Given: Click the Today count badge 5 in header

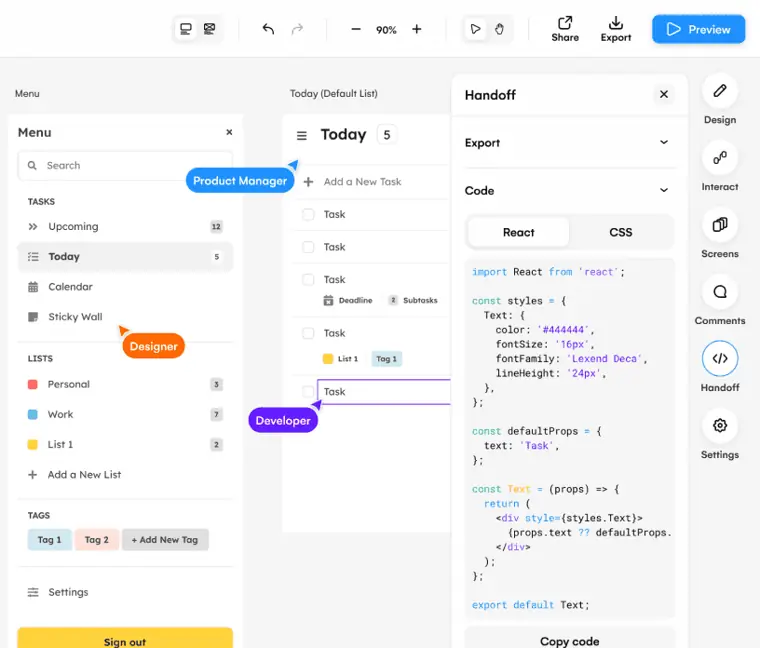Looking at the screenshot, I should pos(387,135).
